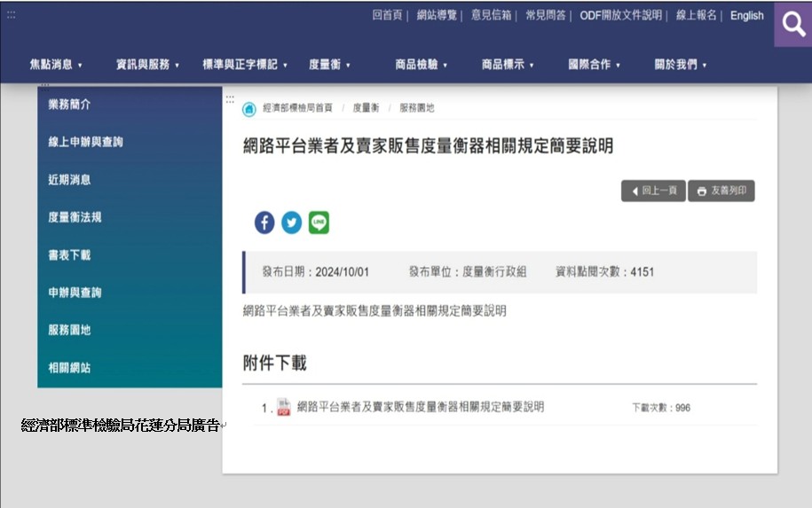Share page via LINE icon

coord(319,223)
